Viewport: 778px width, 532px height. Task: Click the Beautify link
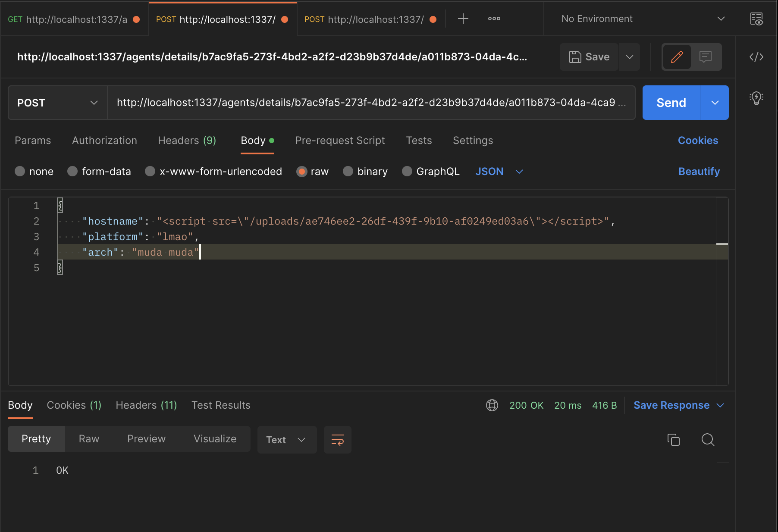click(x=699, y=171)
